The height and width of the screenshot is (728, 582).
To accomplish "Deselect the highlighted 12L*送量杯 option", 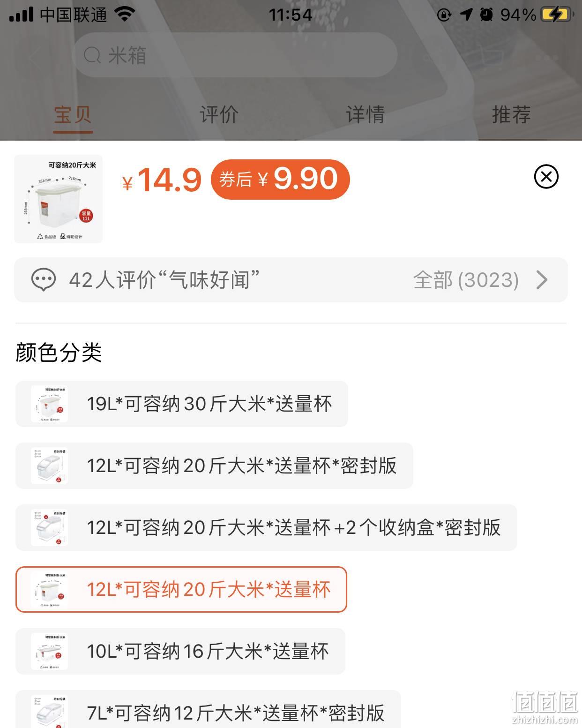I will click(x=181, y=589).
